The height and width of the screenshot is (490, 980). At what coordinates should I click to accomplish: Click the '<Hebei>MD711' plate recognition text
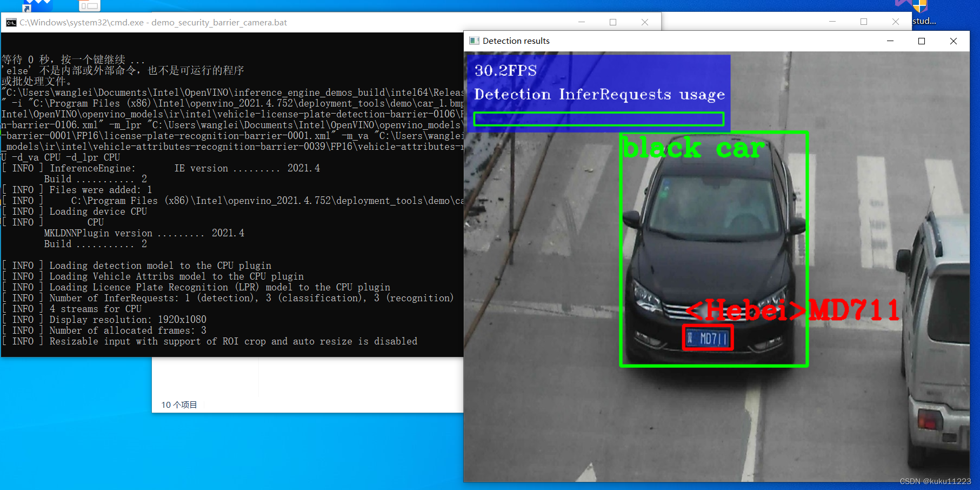point(793,310)
